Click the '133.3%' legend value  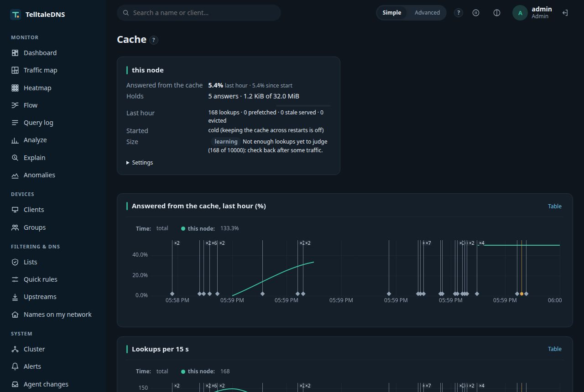pos(229,228)
